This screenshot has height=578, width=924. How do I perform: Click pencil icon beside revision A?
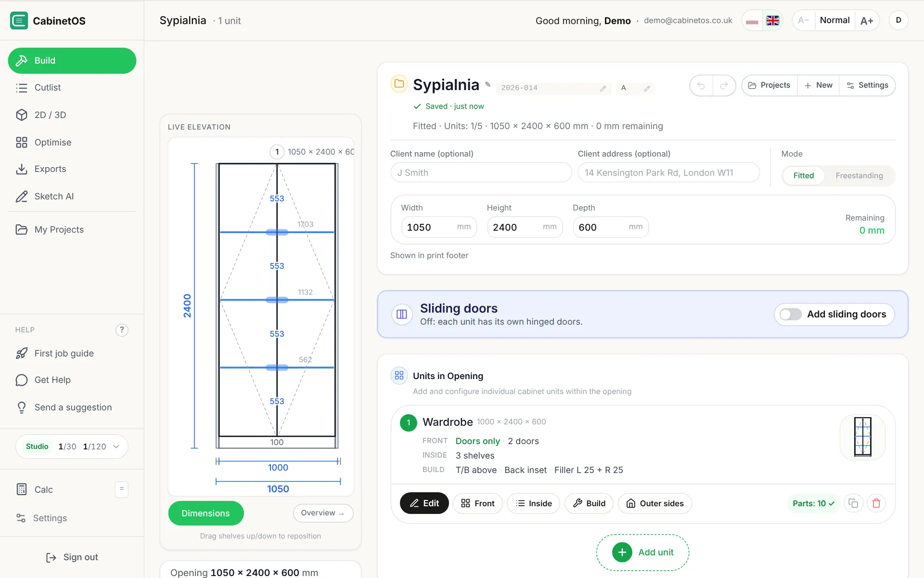tap(647, 88)
